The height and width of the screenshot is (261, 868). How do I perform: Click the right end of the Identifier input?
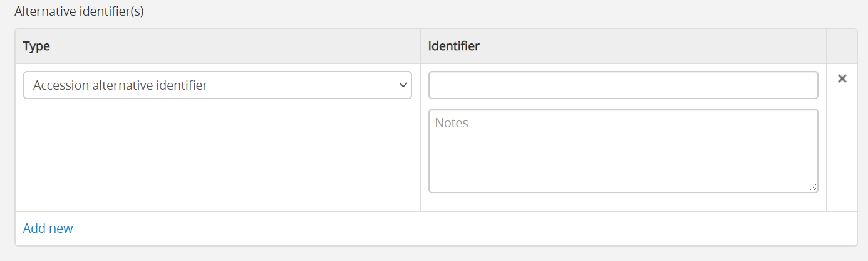tap(809, 85)
